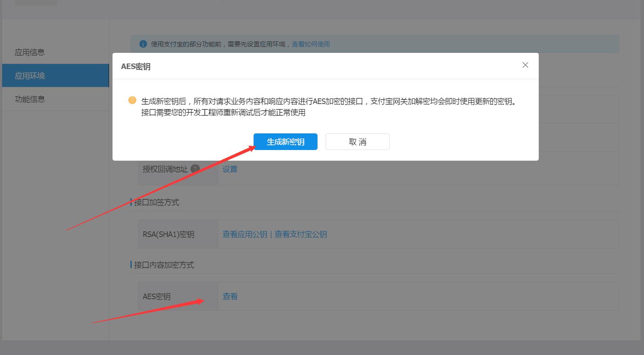
Task: Close the AES密钥 dialog with X
Action: pos(525,65)
